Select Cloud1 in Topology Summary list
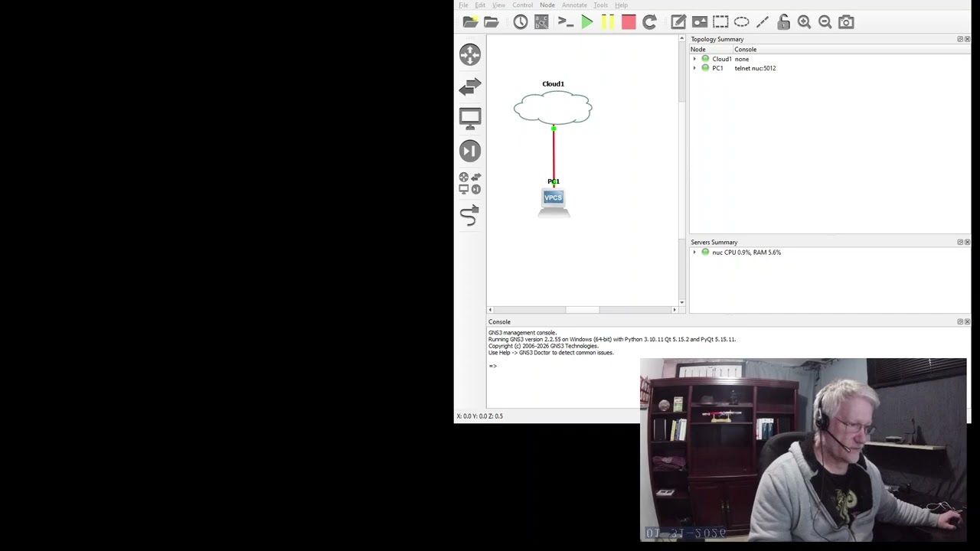This screenshot has height=551, width=980. [721, 59]
